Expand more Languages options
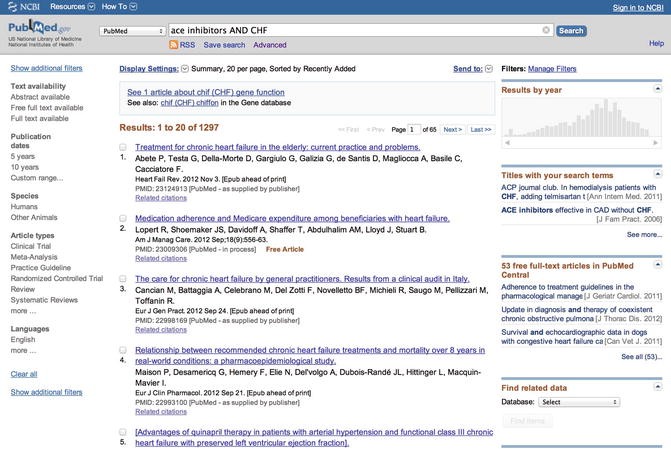Viewport: 671px width, 449px height. pos(23,350)
